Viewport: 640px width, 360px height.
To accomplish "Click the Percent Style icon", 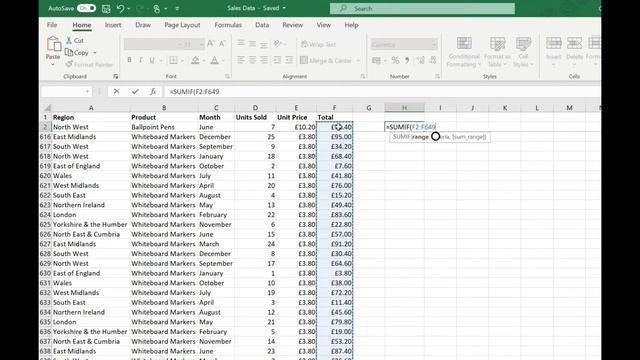I will click(395, 60).
